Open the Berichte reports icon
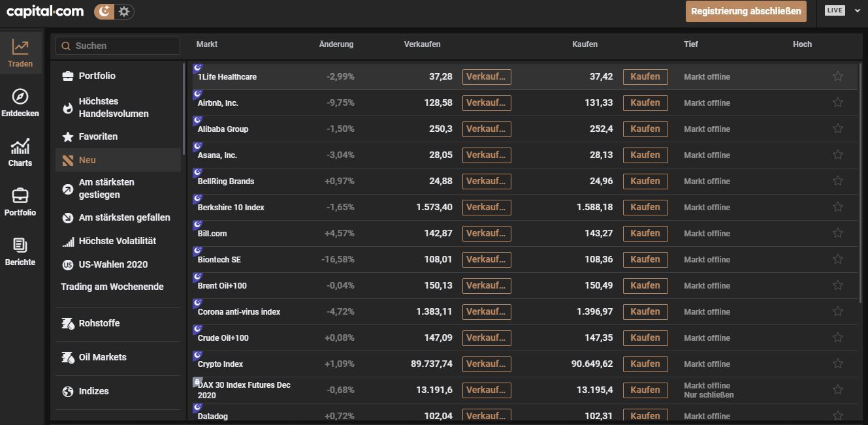868x425 pixels. click(x=20, y=246)
